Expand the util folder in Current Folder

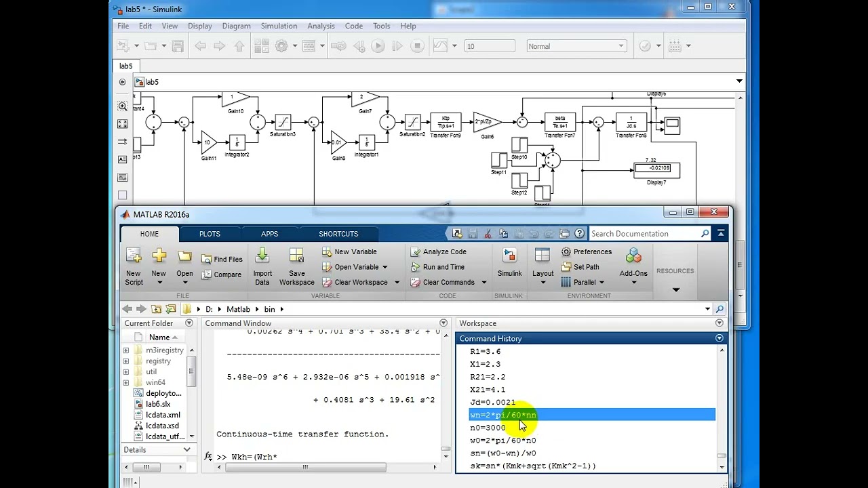pyautogui.click(x=126, y=371)
